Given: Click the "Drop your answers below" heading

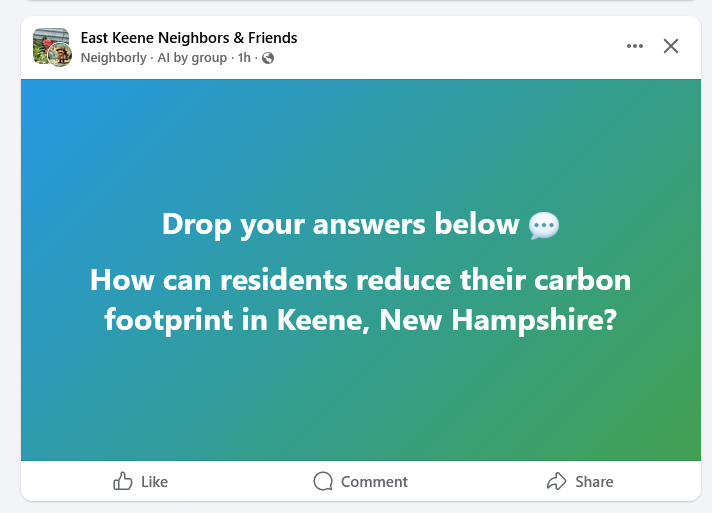Looking at the screenshot, I should tap(340, 224).
